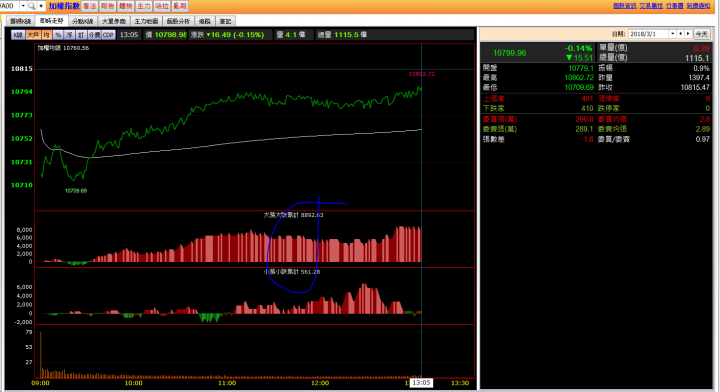
Task: Click the 行事曆 link
Action: [x=675, y=6]
